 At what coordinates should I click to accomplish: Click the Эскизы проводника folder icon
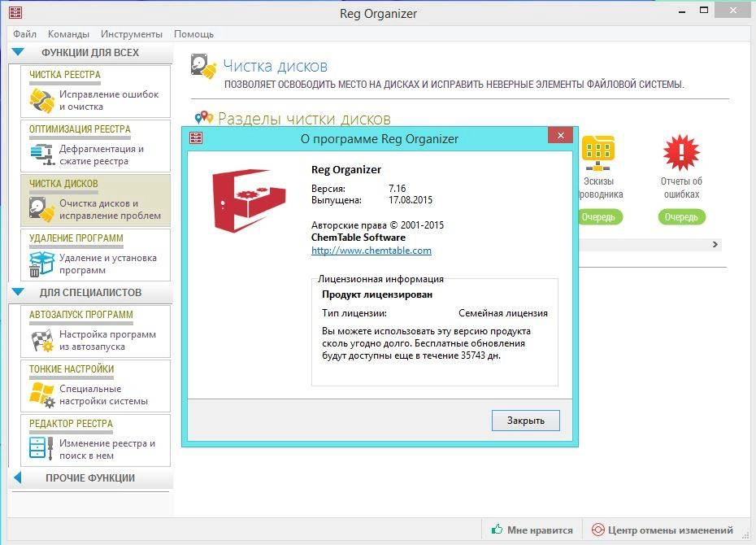pyautogui.click(x=597, y=154)
